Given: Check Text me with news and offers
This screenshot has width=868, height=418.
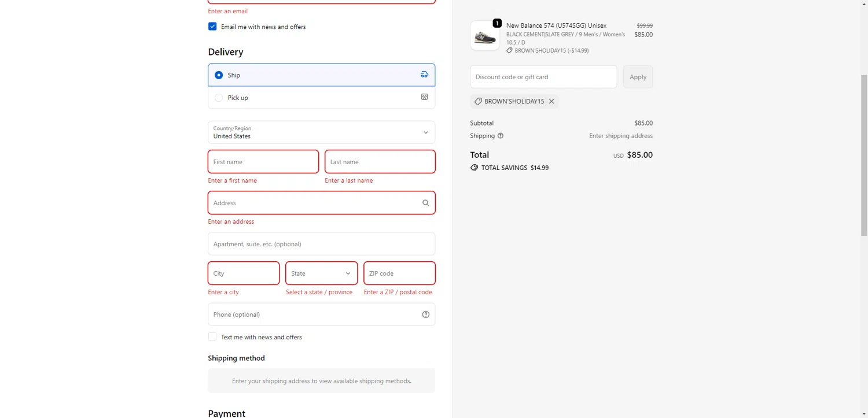Looking at the screenshot, I should [212, 337].
